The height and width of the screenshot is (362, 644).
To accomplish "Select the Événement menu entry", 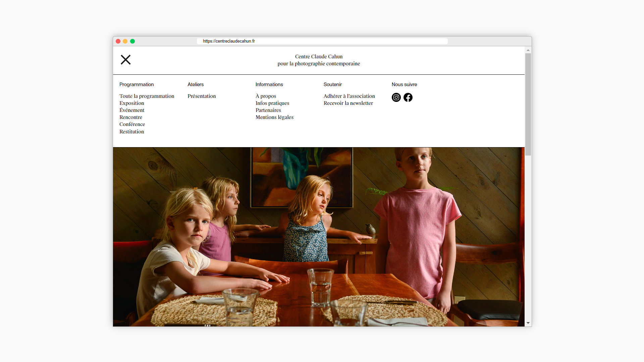I will 132,110.
